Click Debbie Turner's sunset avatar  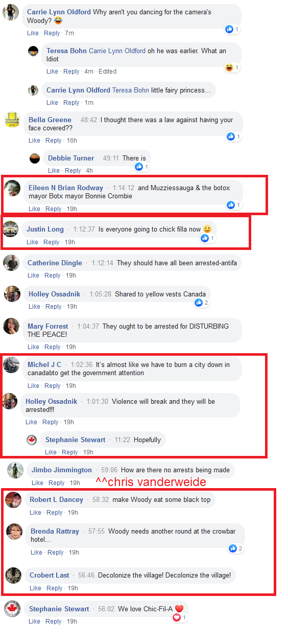pyautogui.click(x=35, y=158)
